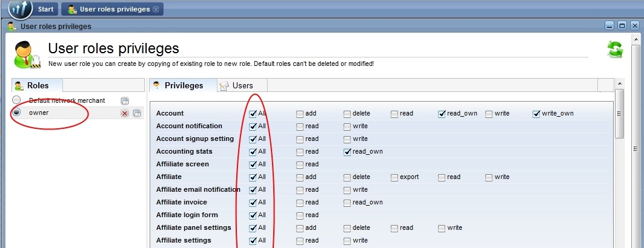Enable read privilege in Affiliate row
644x248 pixels.
pos(442,177)
